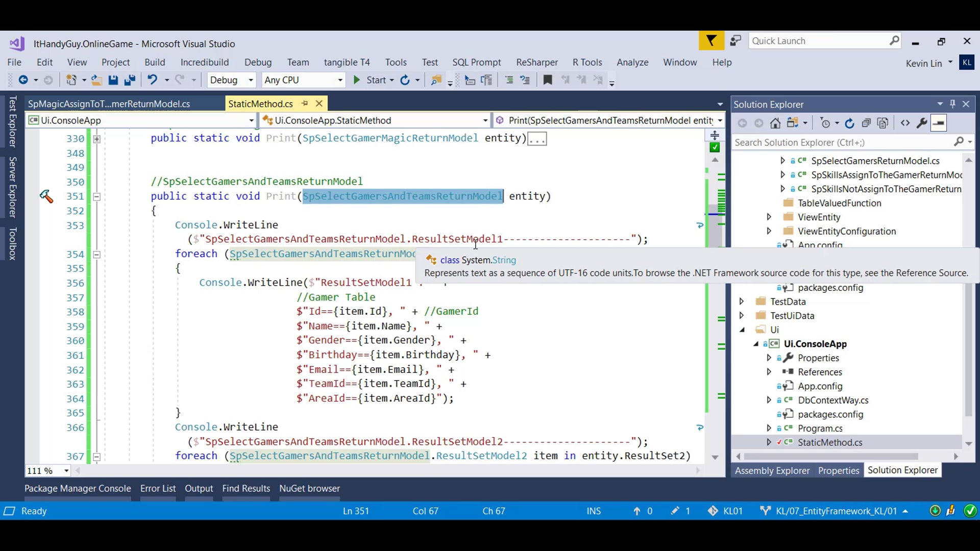Toggle auto-hide pin on Solution Explorer panel

(x=952, y=104)
